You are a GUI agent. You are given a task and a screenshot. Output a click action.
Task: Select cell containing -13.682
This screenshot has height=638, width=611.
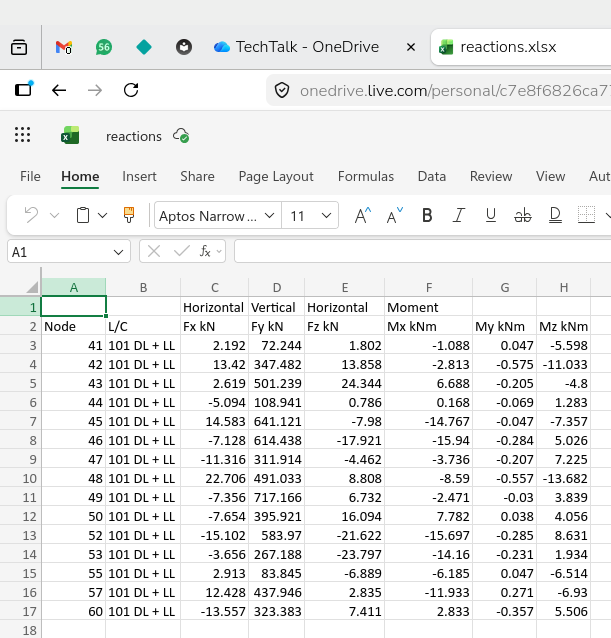[x=563, y=478]
